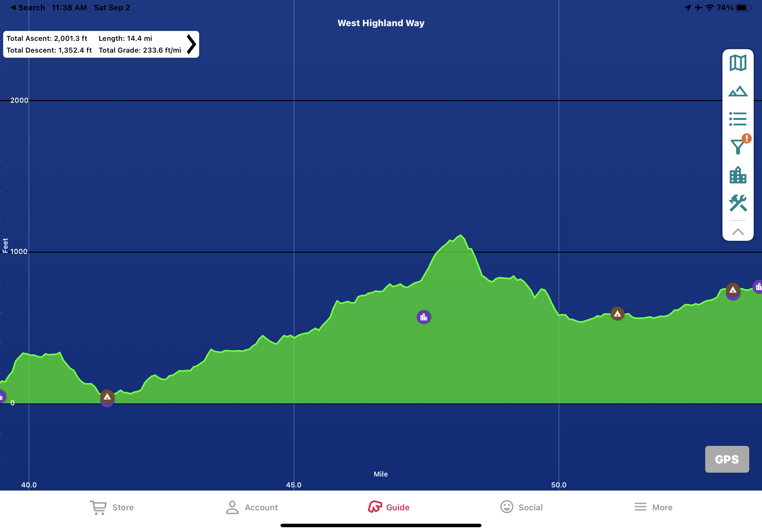Expand the elevation stats panel arrow
Screen dimensions: 762x532
tap(191, 44)
